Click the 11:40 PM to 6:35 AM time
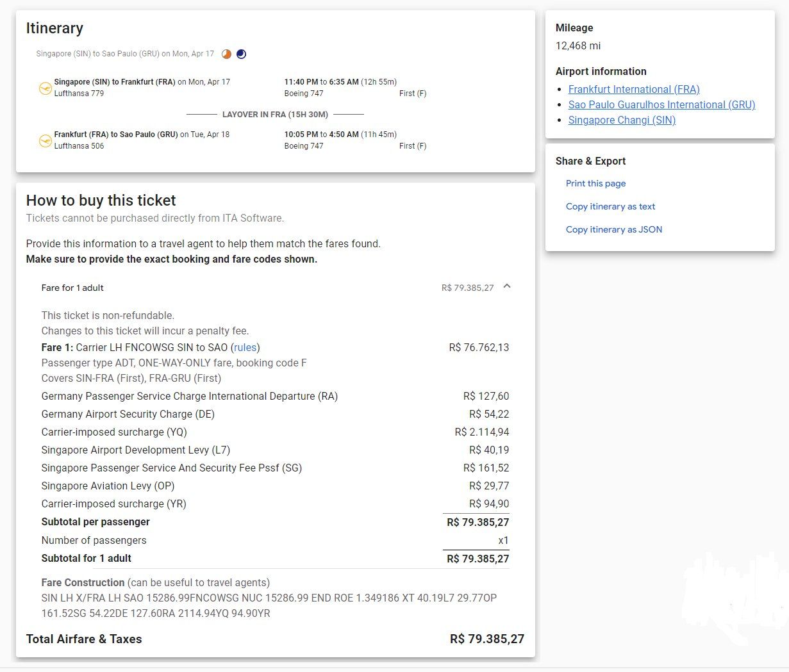789x672 pixels. click(321, 82)
